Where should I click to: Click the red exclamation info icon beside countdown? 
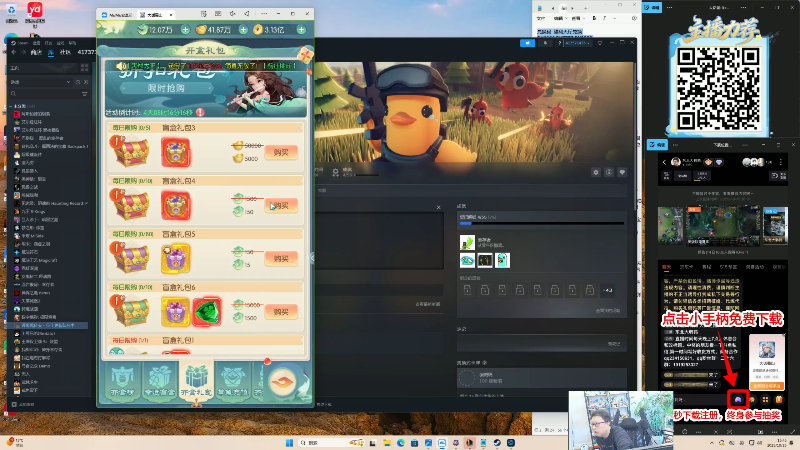[x=200, y=112]
